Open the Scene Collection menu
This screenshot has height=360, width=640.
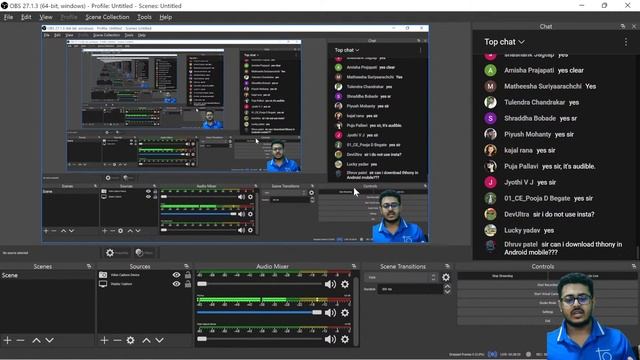coord(107,17)
